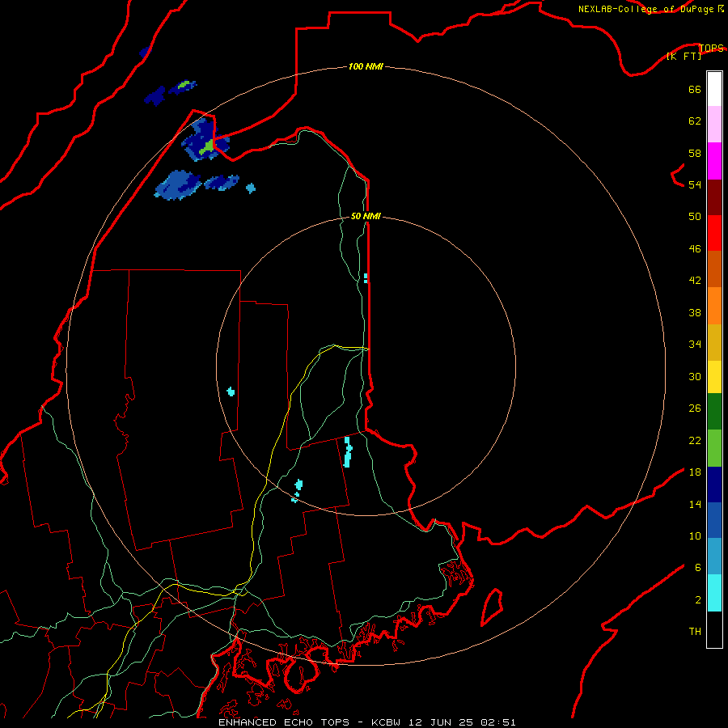
Task: Pick the magenta legend color band
Action: pos(714,161)
